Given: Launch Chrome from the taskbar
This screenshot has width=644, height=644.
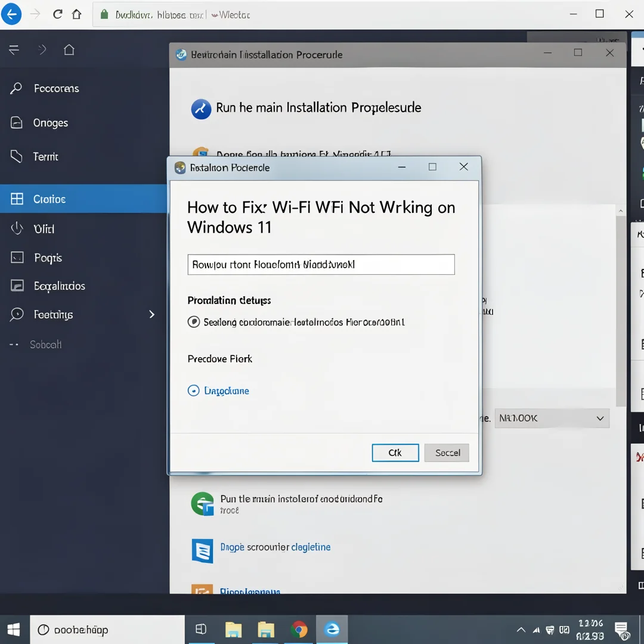Looking at the screenshot, I should point(299,629).
